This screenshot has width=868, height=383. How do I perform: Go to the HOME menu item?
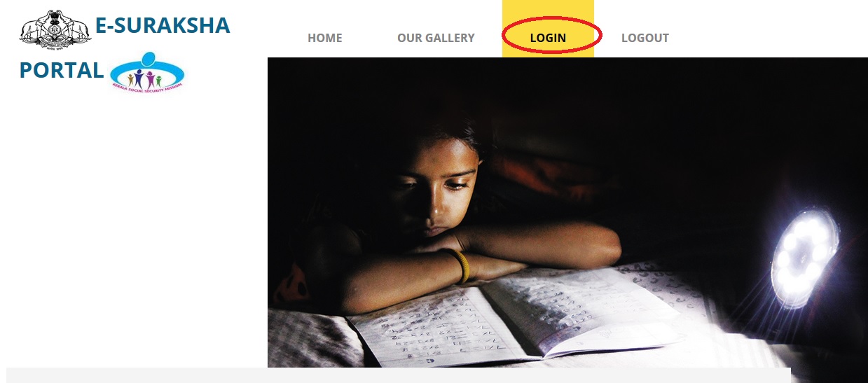[325, 38]
